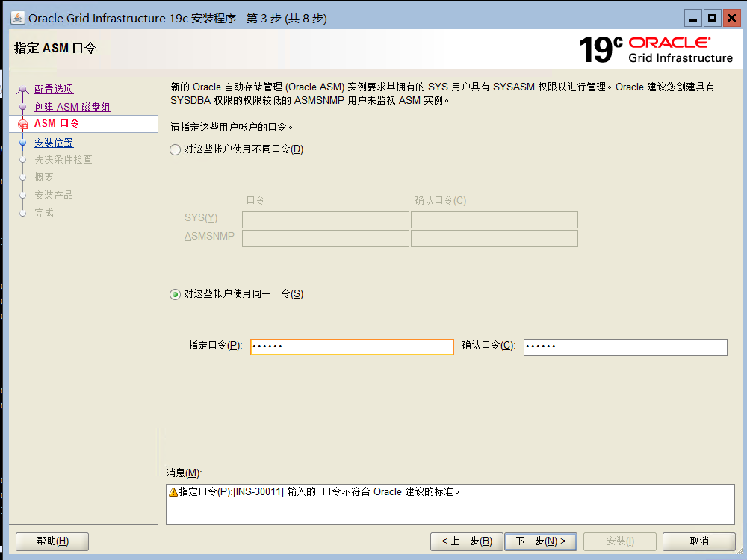The image size is (747, 560).
Task: Click the blue dot beside 安装位置
Action: (23, 142)
